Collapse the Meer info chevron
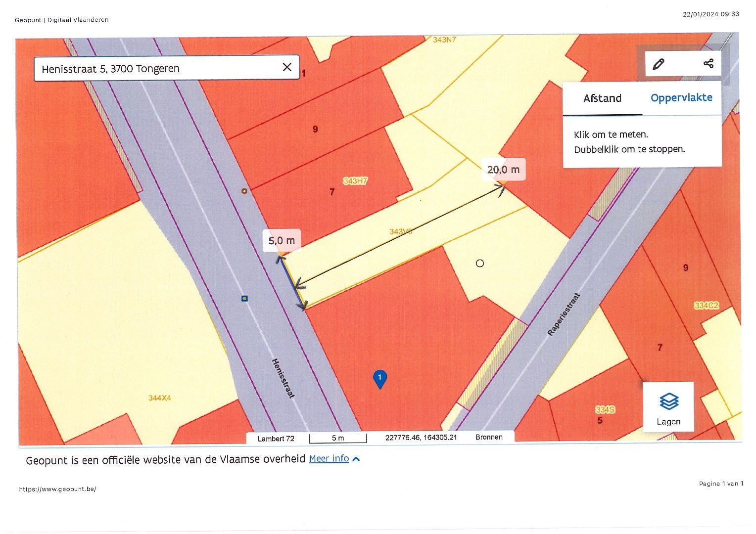756x534 pixels. coord(356,459)
